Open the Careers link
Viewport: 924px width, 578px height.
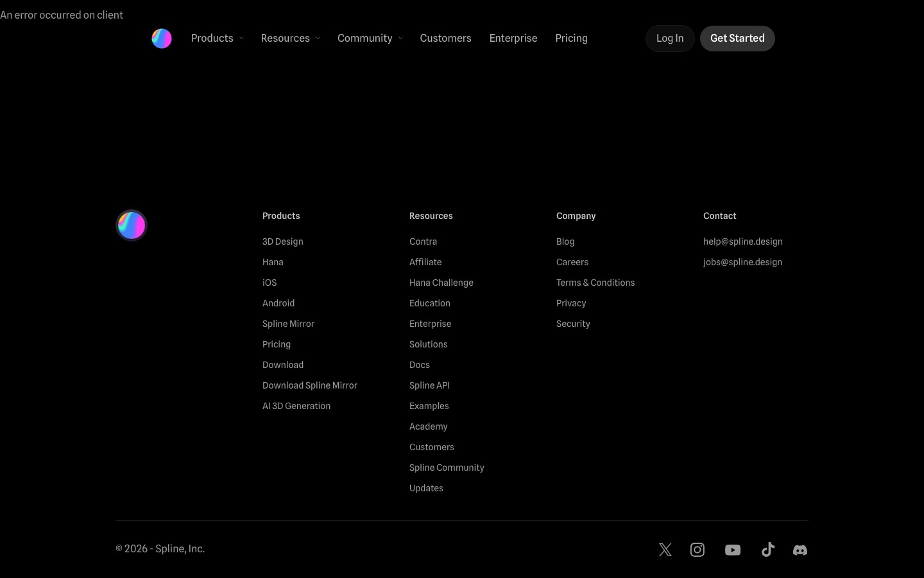coord(572,262)
